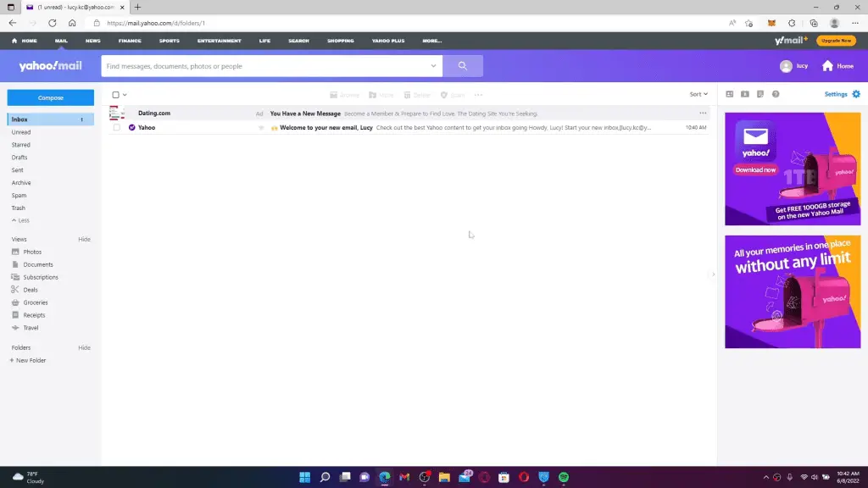
Task: Hide the Folders section
Action: click(84, 347)
